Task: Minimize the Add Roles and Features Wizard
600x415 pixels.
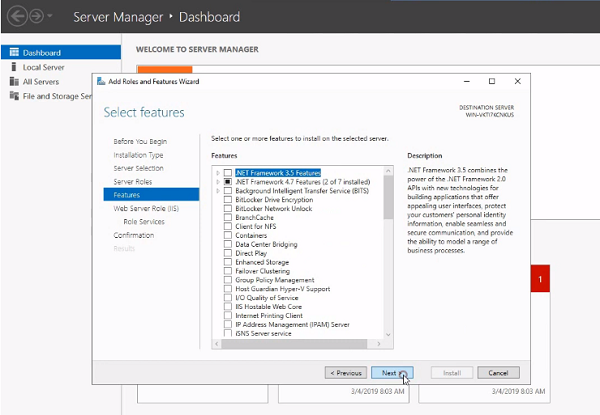Action: pyautogui.click(x=467, y=81)
